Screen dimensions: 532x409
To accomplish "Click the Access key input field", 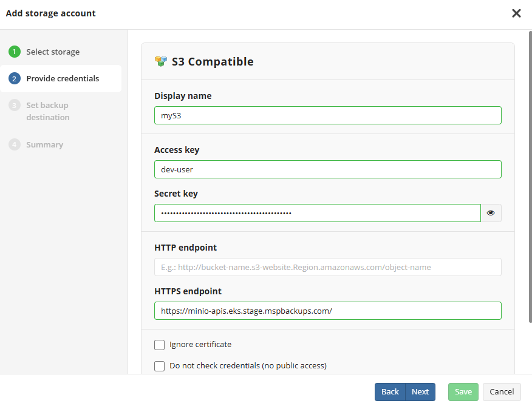I will tap(327, 169).
